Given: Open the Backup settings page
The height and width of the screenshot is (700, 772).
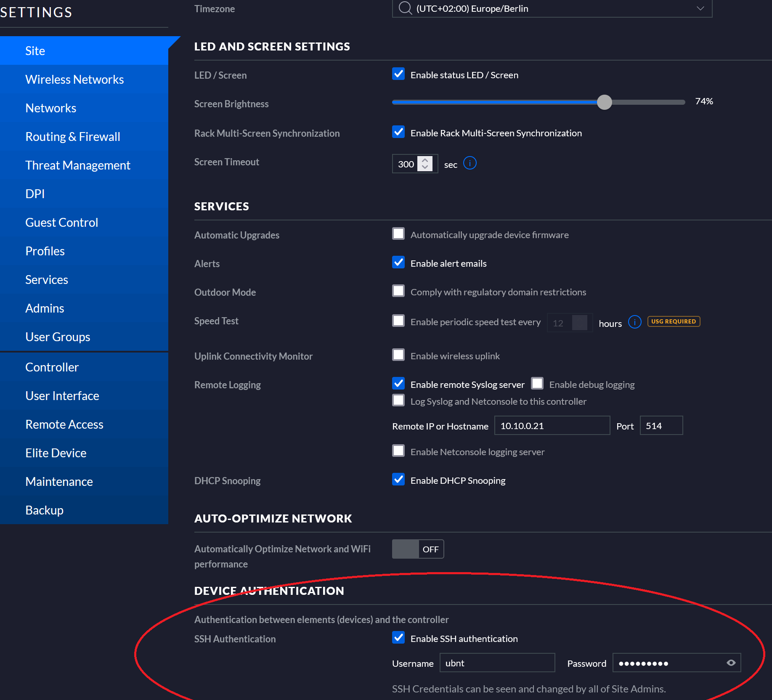Looking at the screenshot, I should pos(44,510).
